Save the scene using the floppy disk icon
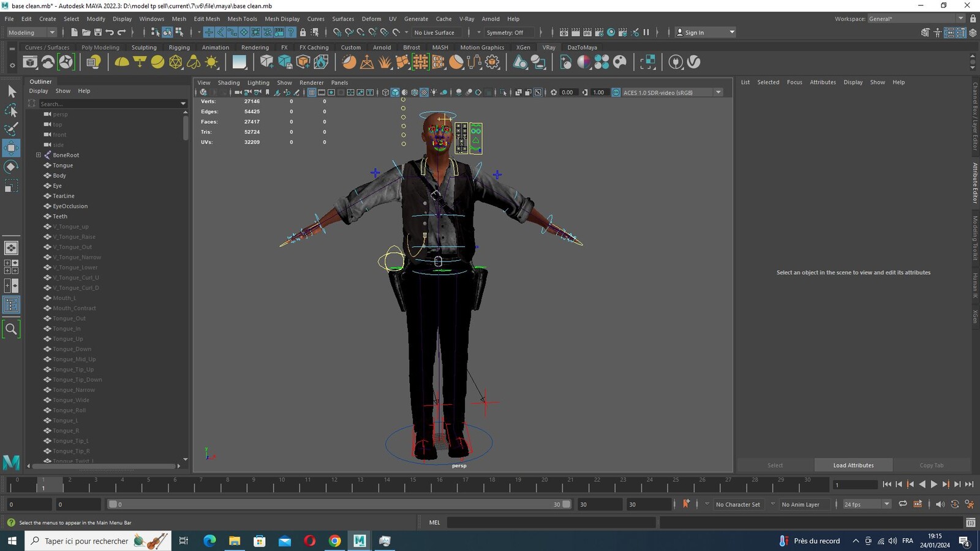 tap(97, 32)
